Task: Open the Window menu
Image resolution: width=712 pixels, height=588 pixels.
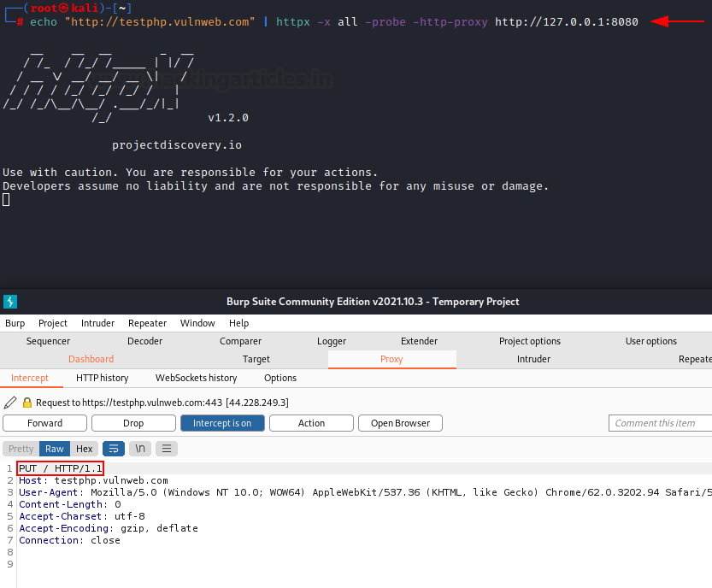Action: (197, 323)
